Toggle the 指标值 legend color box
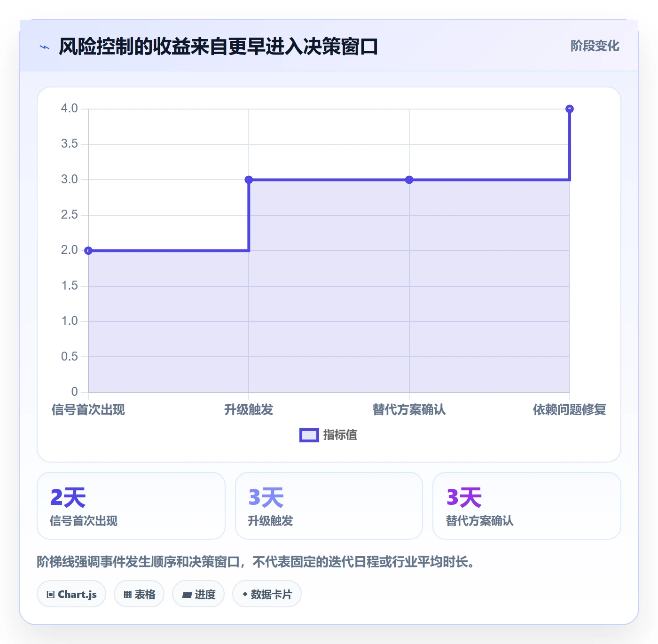The width and height of the screenshot is (658, 644). (x=309, y=435)
